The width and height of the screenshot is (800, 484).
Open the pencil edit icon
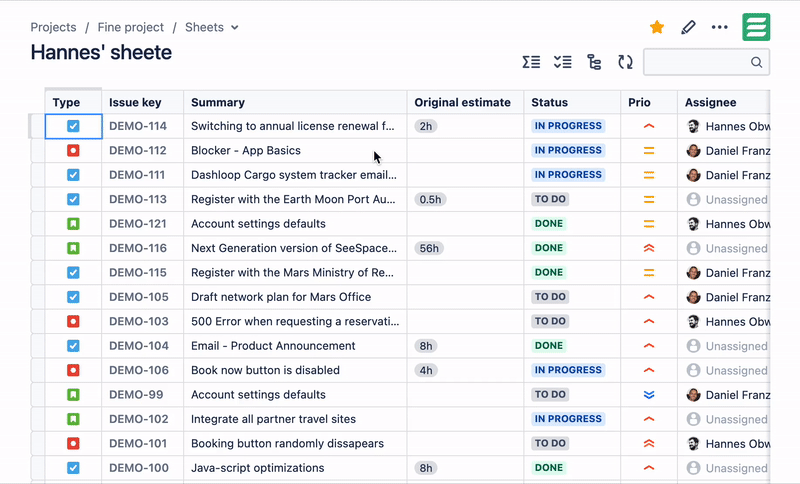[688, 27]
